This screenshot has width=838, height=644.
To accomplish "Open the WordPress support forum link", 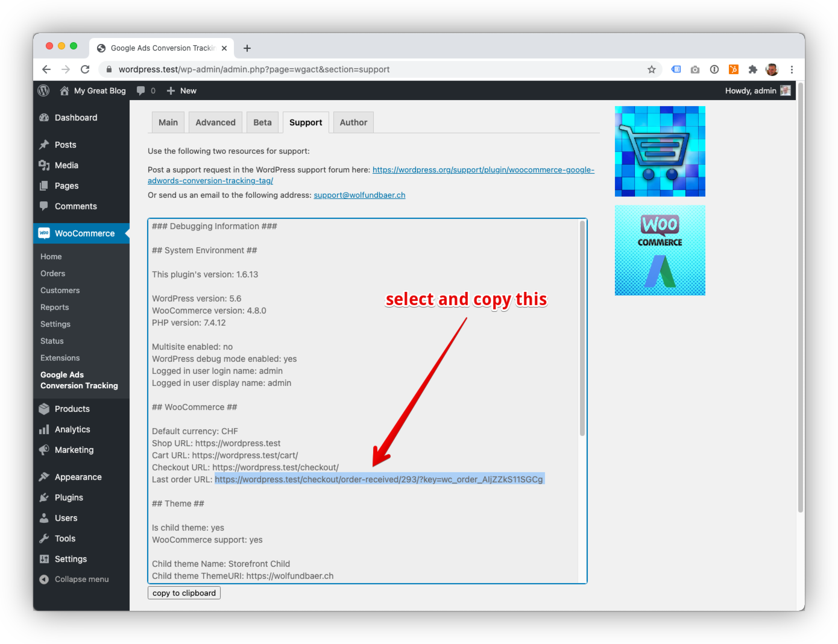I will (482, 169).
